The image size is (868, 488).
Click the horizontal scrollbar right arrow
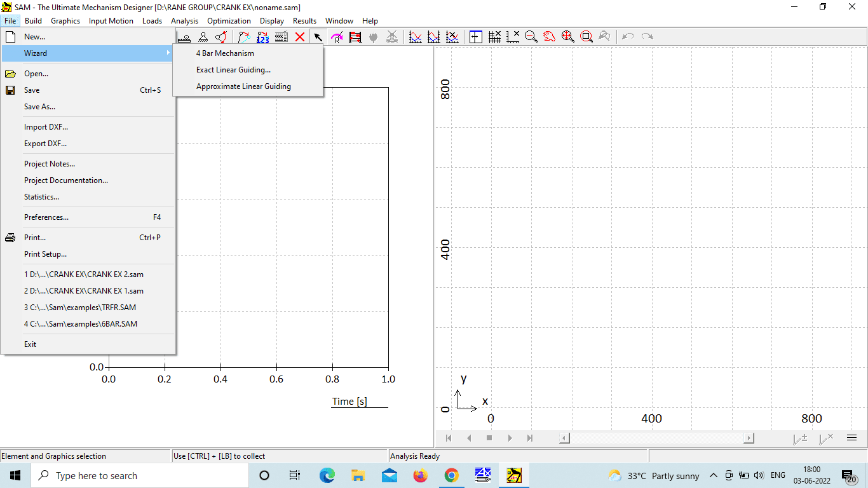[749, 438]
